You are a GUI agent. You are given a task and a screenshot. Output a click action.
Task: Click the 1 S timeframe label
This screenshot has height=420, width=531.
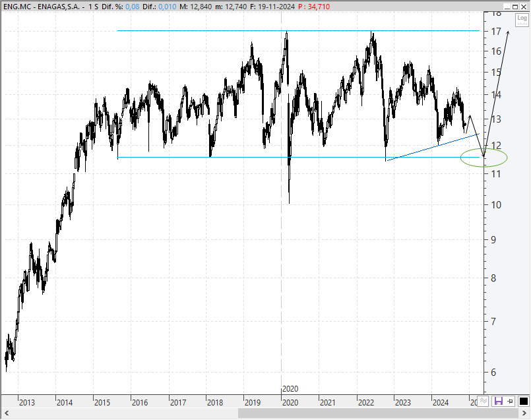[x=94, y=7]
